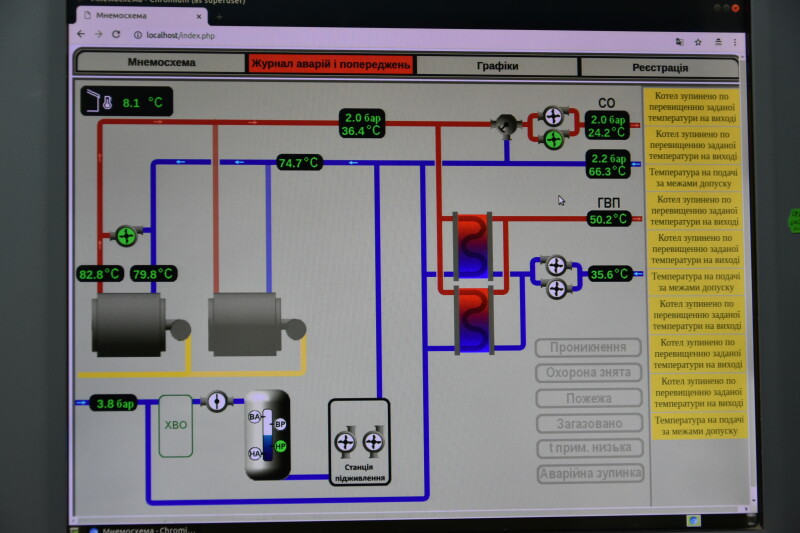This screenshot has width=800, height=533.
Task: Click the three-way mixing valve icon
Action: click(x=506, y=125)
